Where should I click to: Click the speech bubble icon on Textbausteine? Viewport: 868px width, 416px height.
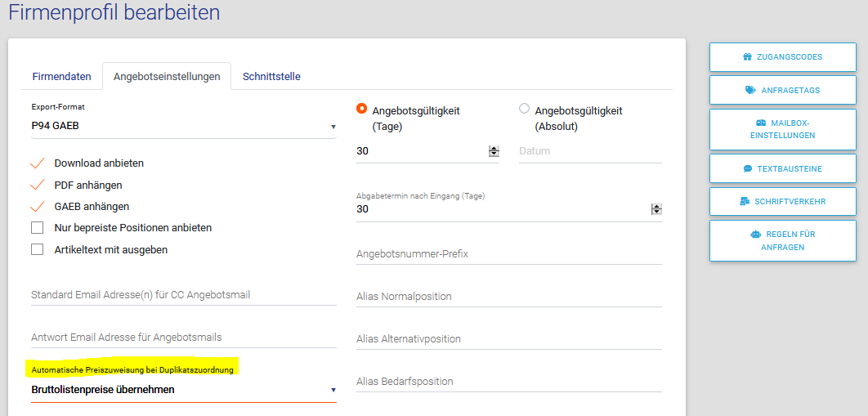point(747,168)
